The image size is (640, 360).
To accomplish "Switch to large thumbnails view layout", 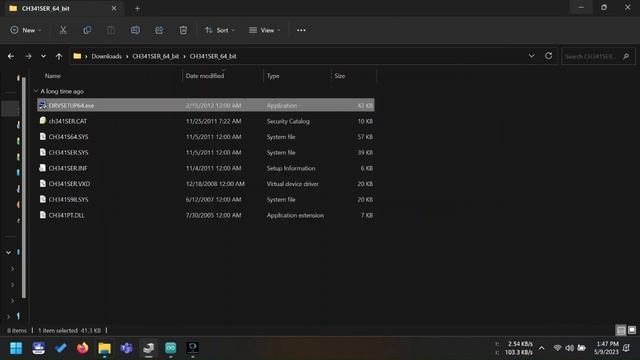I will pyautogui.click(x=632, y=330).
